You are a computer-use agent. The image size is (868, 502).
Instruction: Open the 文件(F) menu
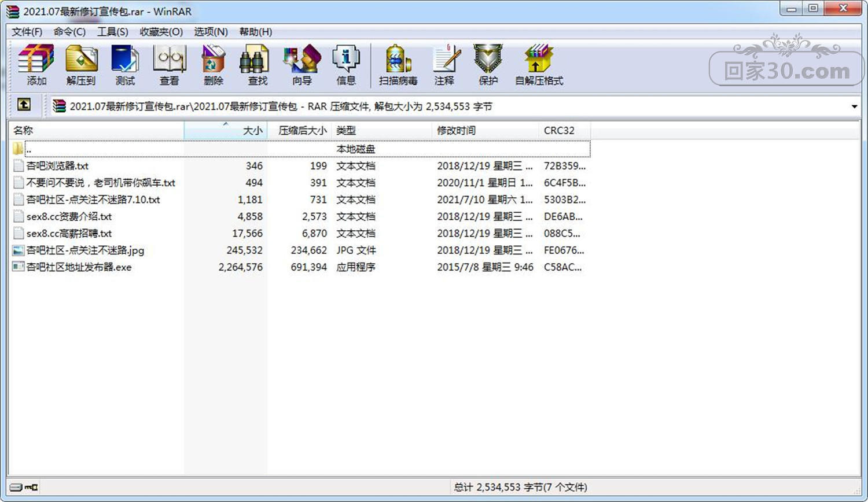[27, 32]
